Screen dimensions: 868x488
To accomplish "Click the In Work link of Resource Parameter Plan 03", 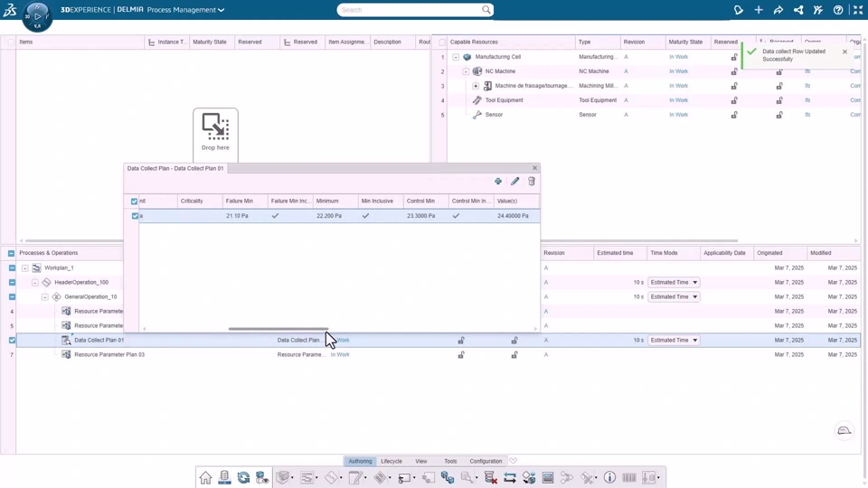I will (x=340, y=354).
